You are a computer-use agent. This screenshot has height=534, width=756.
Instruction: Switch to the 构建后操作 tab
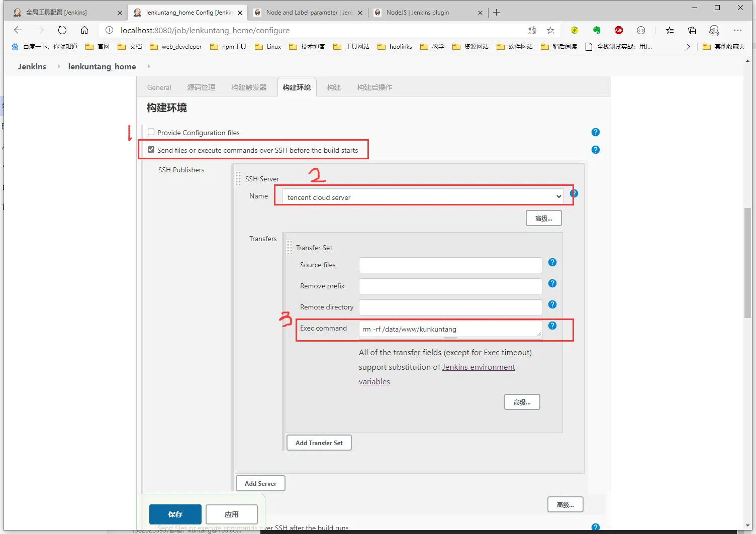point(374,87)
